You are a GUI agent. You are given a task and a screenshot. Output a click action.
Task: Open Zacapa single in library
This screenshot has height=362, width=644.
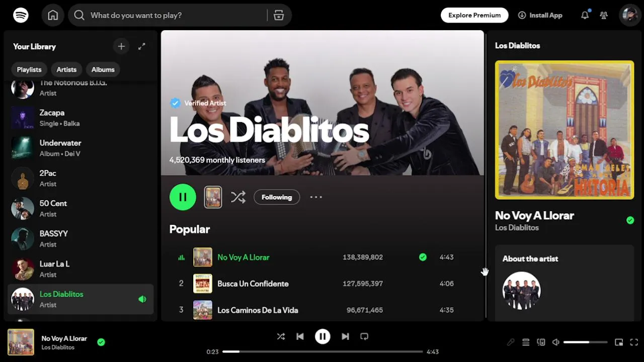(x=80, y=118)
